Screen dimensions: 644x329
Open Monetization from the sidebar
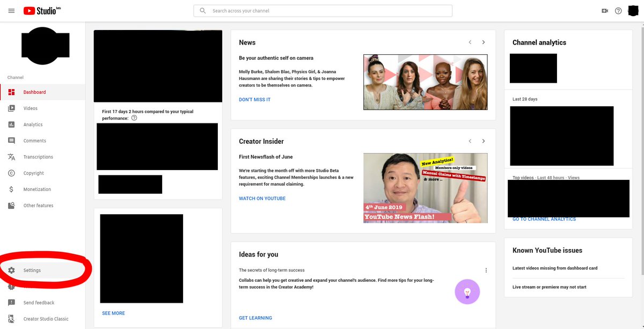coord(42,189)
